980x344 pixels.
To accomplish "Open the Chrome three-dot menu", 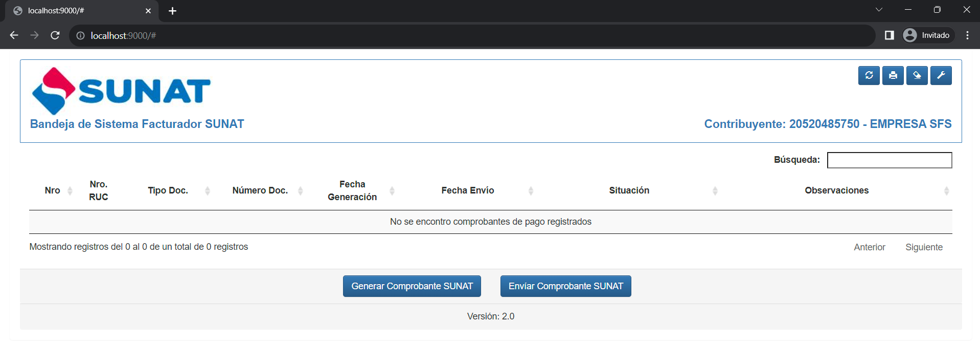I will (x=967, y=35).
